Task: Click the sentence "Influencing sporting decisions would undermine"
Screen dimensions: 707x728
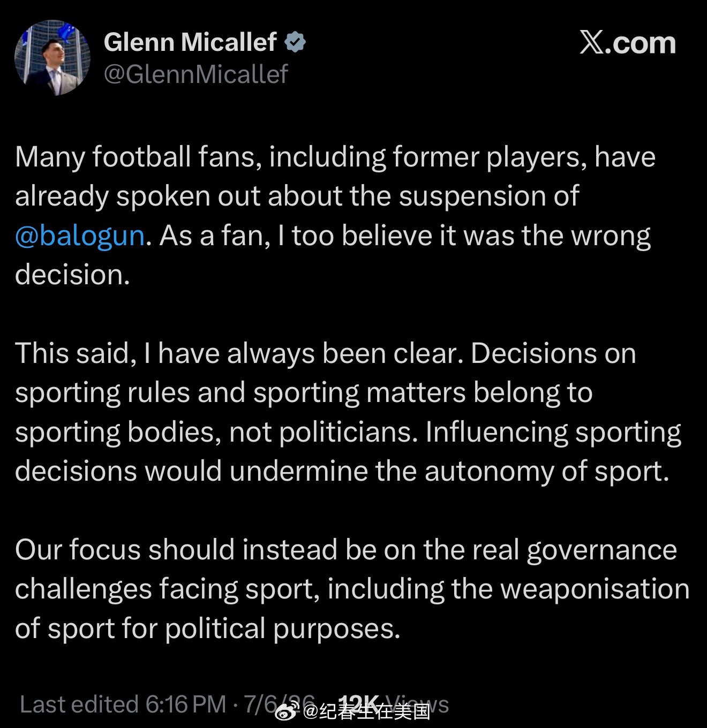Action: pos(348,451)
